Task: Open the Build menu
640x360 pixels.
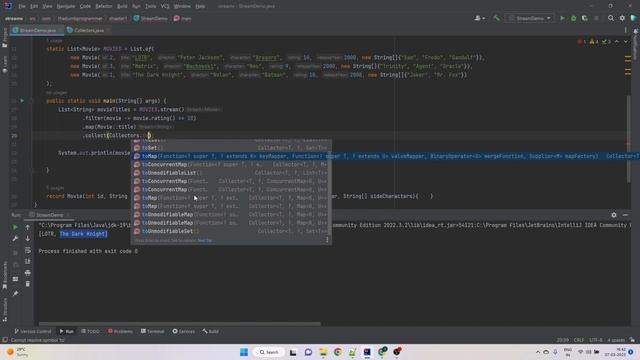Action: pos(122,6)
